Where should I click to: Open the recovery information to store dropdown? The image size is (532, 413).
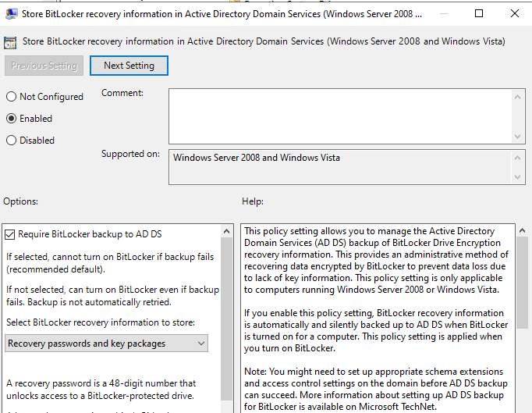(x=106, y=344)
